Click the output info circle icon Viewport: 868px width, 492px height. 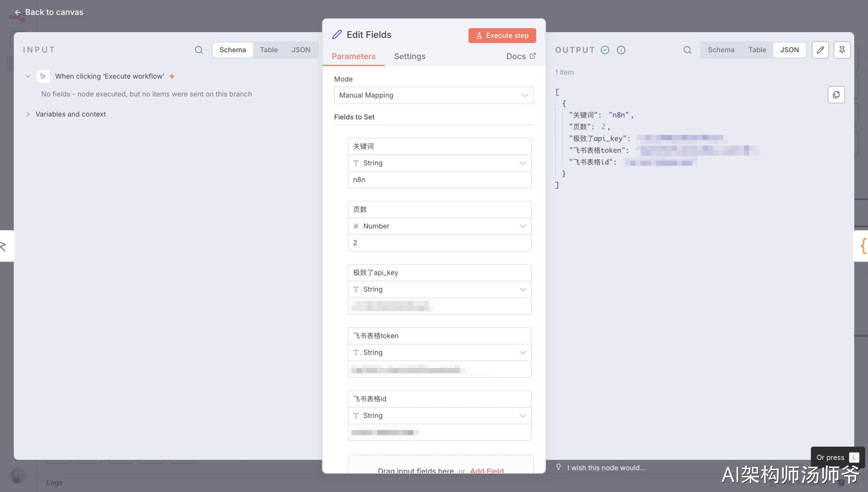pos(621,50)
